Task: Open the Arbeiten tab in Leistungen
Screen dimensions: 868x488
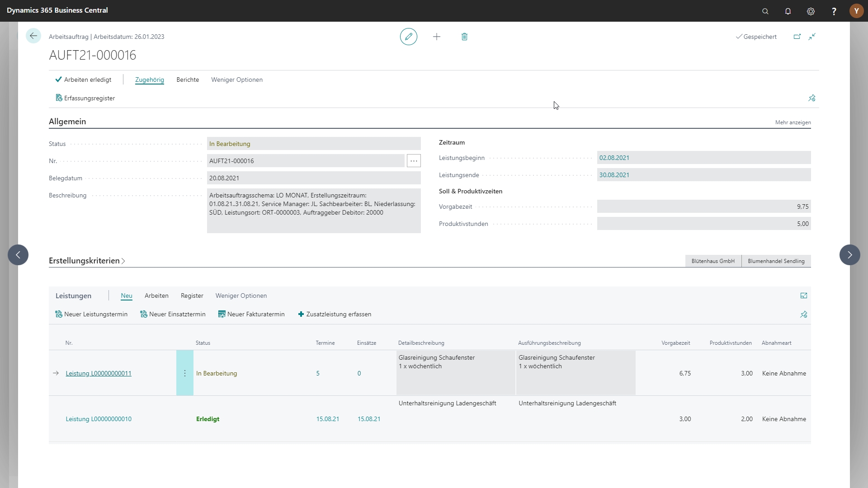Action: click(x=156, y=296)
